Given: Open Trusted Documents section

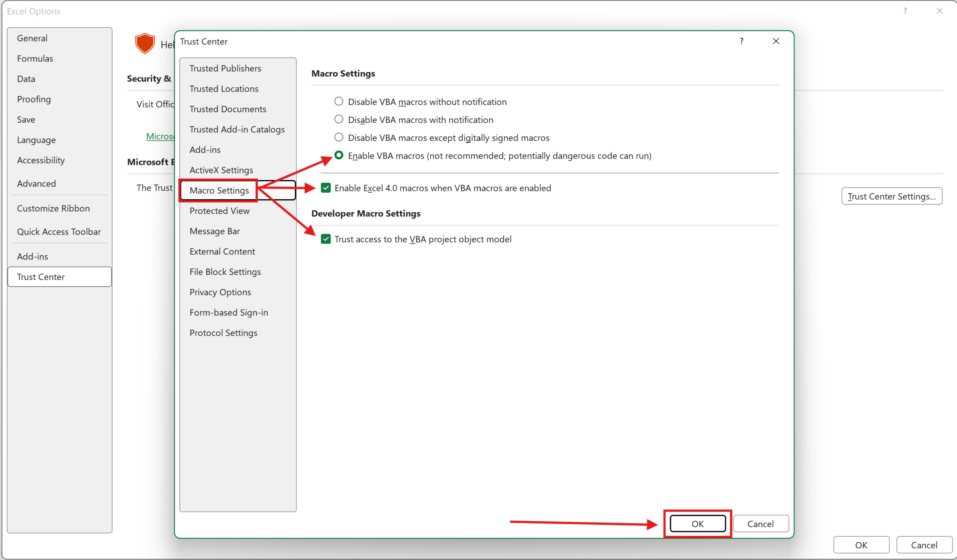Looking at the screenshot, I should click(238, 109).
